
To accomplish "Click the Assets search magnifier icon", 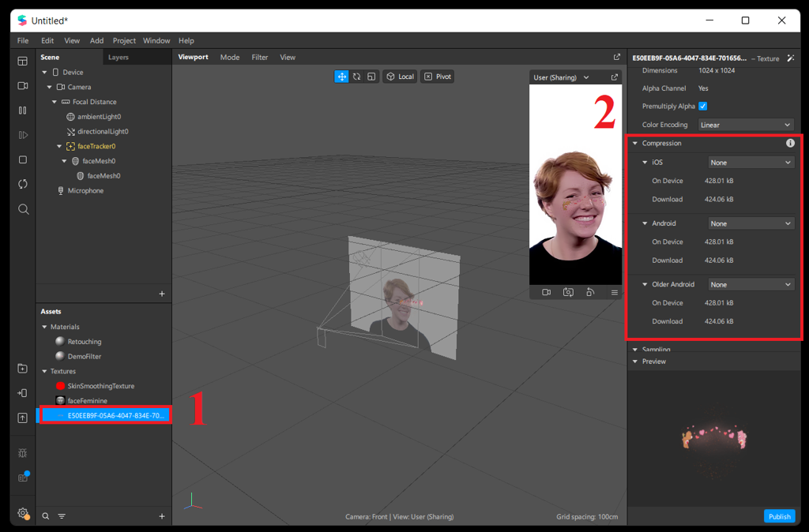I will tap(45, 516).
